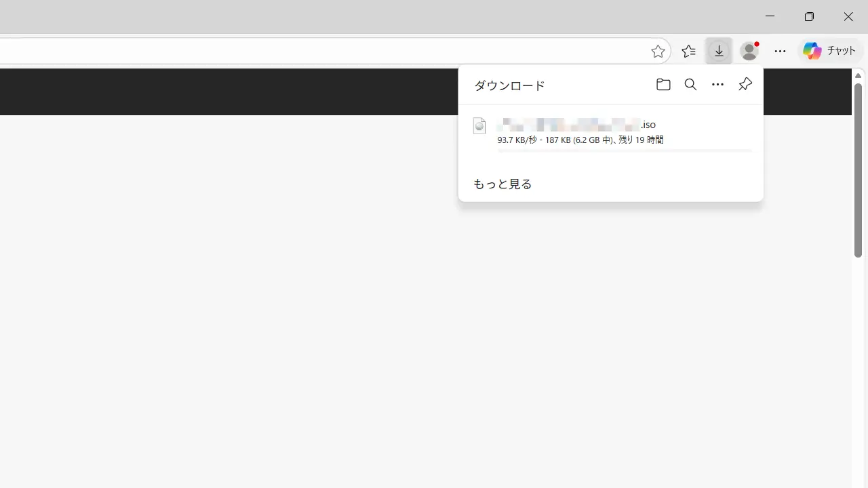The height and width of the screenshot is (488, 868).
Task: Show more downloads via もっと見る
Action: (502, 184)
